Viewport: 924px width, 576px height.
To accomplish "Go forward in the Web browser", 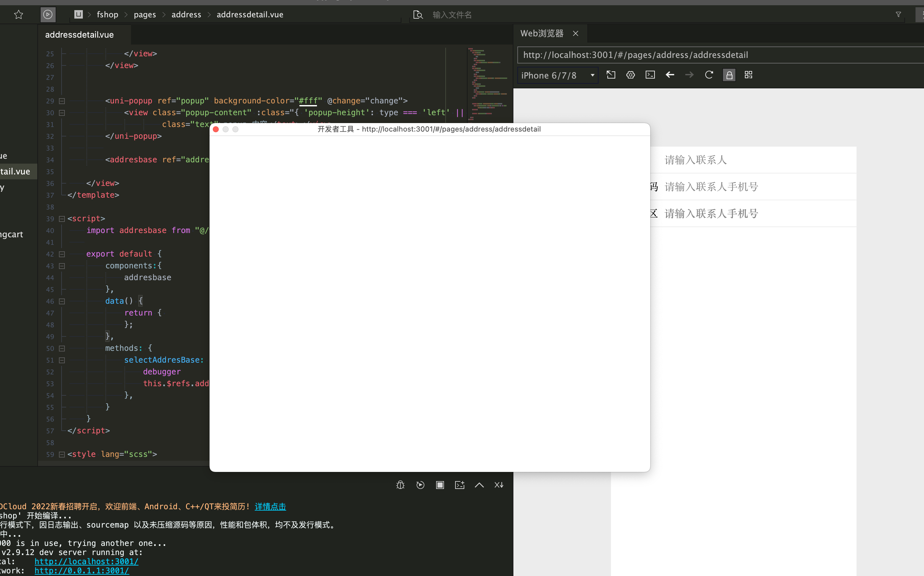I will 689,75.
